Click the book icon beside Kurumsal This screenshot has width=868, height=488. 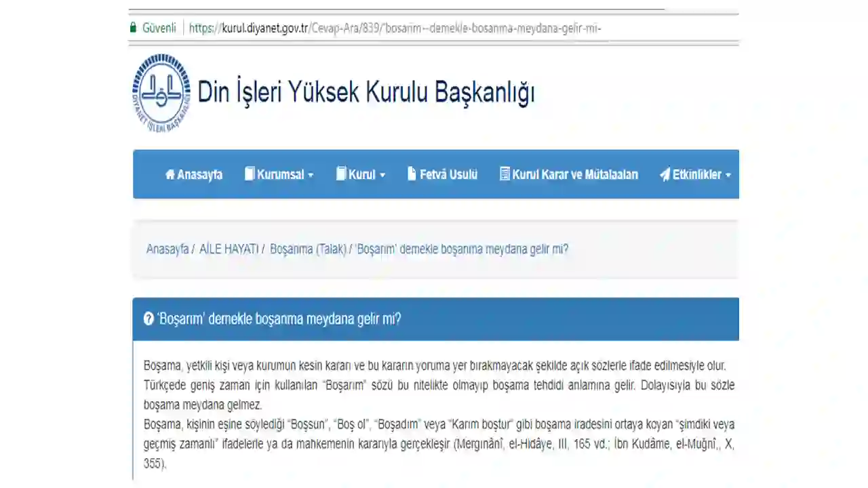[x=250, y=174]
